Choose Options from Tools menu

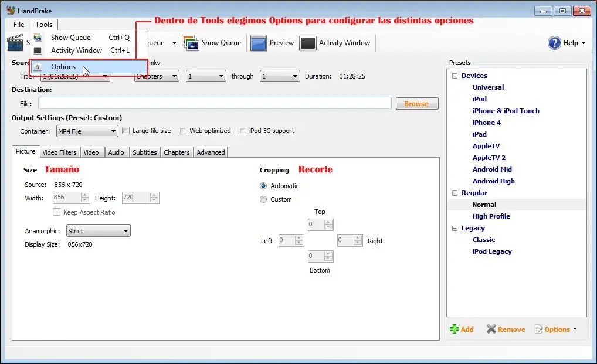pos(89,67)
